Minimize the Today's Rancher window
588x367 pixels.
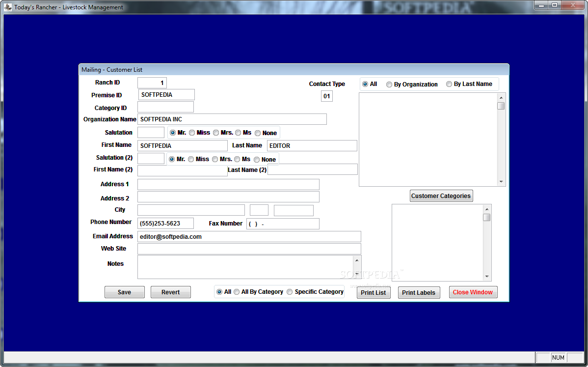point(541,5)
